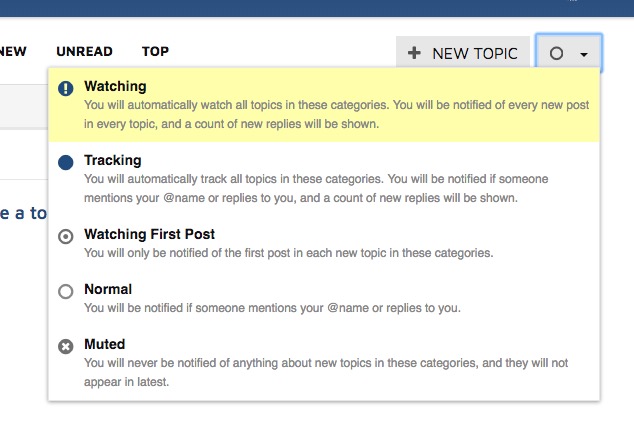Select the Normal notification level

[x=324, y=298]
